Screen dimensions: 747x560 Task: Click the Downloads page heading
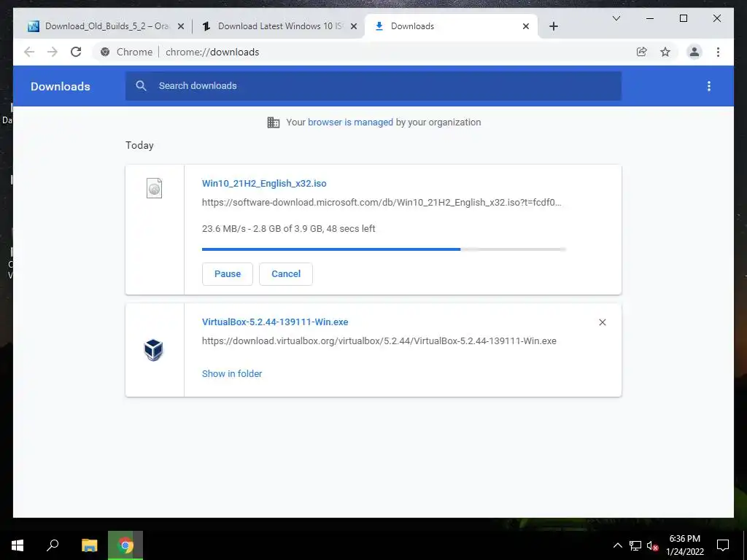click(x=61, y=86)
